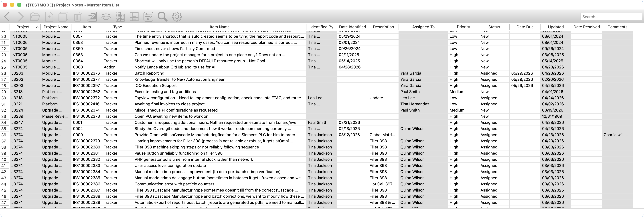This screenshot has height=218, width=644.
Task: Click the 'IOQ Execution Support' cell
Action: (x=219, y=86)
